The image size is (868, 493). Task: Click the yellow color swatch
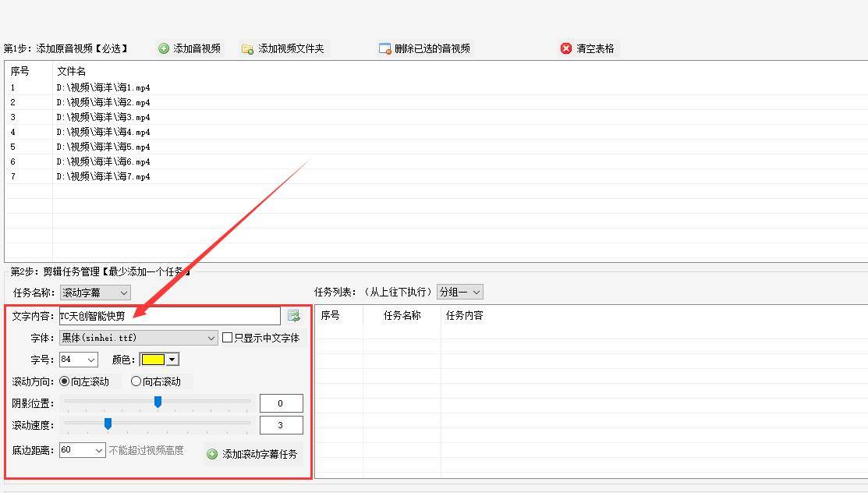click(153, 360)
